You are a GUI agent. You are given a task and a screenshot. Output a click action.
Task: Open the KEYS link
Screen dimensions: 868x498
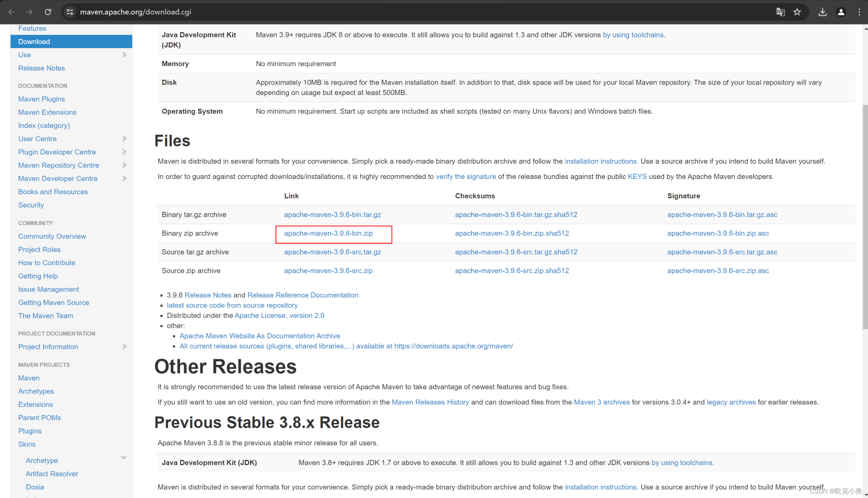(637, 177)
